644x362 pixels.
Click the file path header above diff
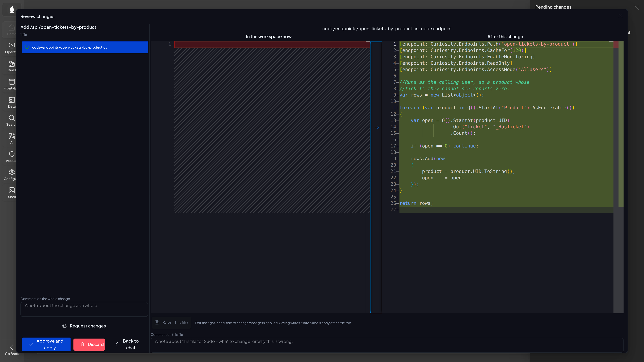pyautogui.click(x=387, y=29)
